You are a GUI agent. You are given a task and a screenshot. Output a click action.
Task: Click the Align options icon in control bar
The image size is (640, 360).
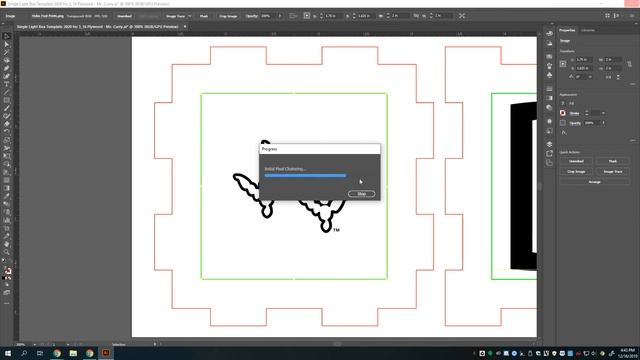coord(293,16)
